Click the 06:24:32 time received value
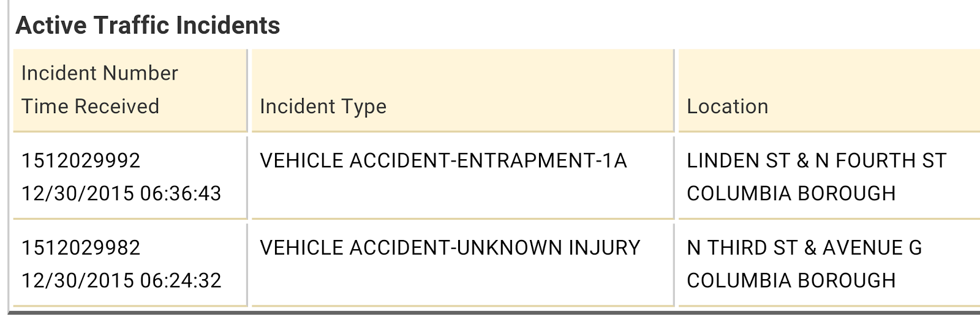The width and height of the screenshot is (980, 333). click(x=181, y=281)
